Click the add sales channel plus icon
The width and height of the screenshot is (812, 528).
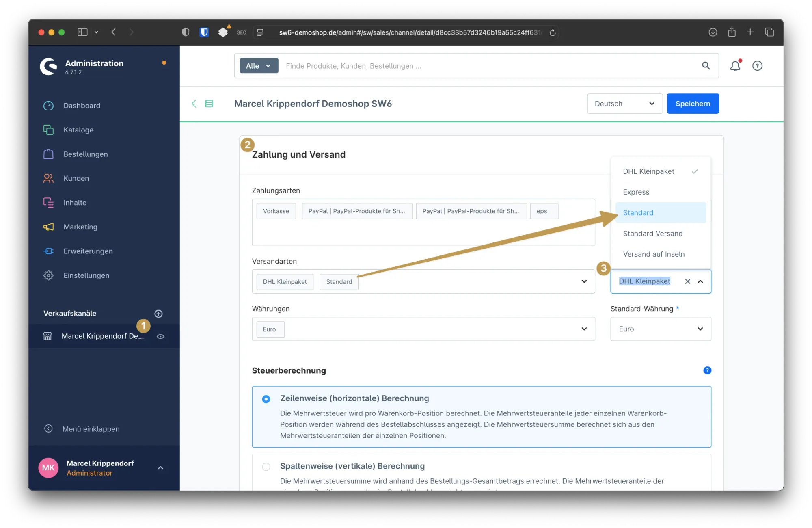click(159, 314)
